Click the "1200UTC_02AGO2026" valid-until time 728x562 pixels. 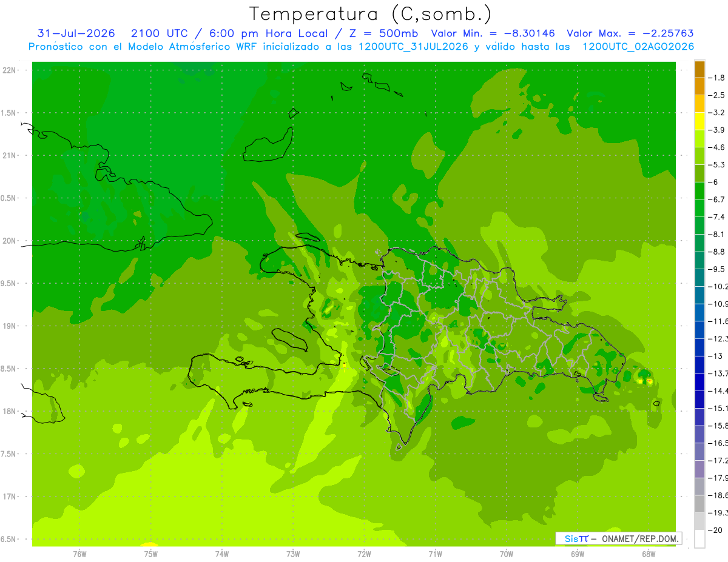[x=638, y=47]
